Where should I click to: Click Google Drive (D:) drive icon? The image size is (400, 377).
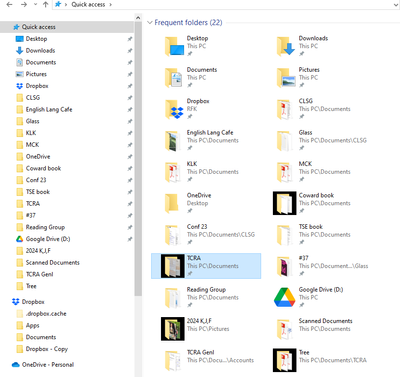[x=284, y=297]
